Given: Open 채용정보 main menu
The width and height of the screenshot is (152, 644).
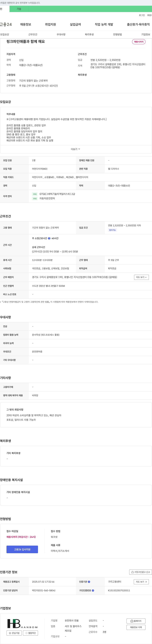Looking at the screenshot, I should (25, 24).
